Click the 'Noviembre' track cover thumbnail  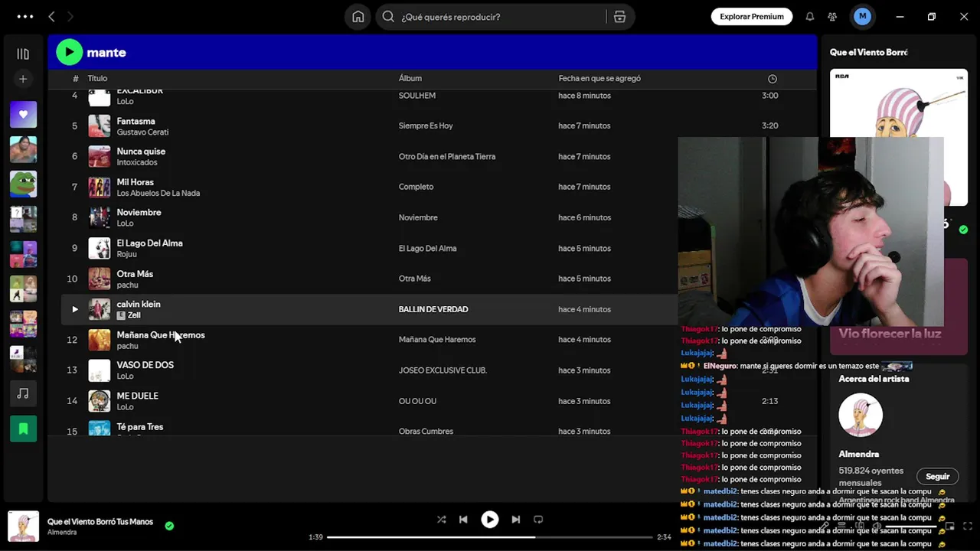100,217
